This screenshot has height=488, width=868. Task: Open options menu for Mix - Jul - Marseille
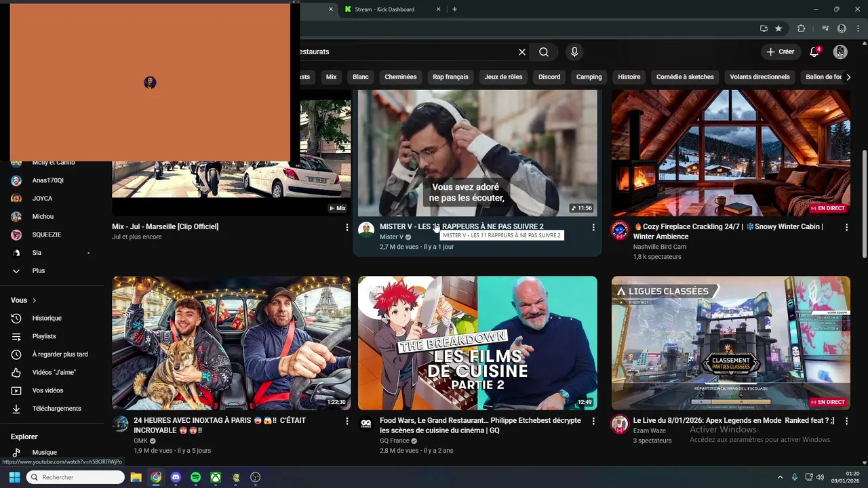pyautogui.click(x=347, y=228)
